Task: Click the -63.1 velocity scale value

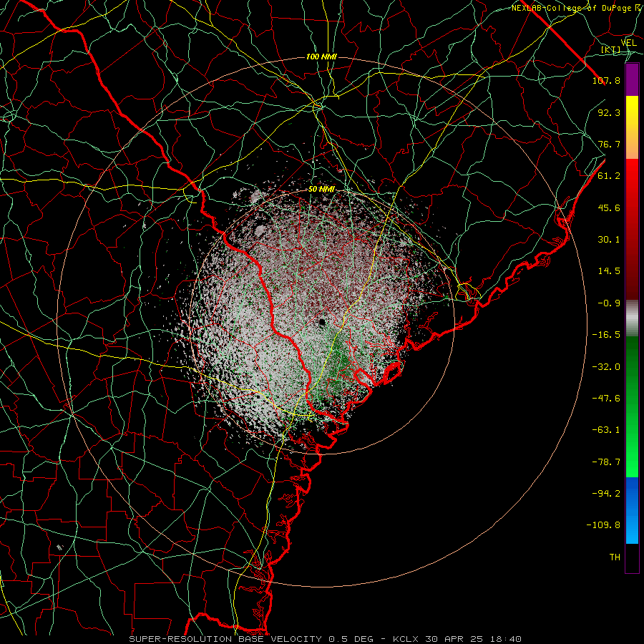Action: tap(606, 430)
